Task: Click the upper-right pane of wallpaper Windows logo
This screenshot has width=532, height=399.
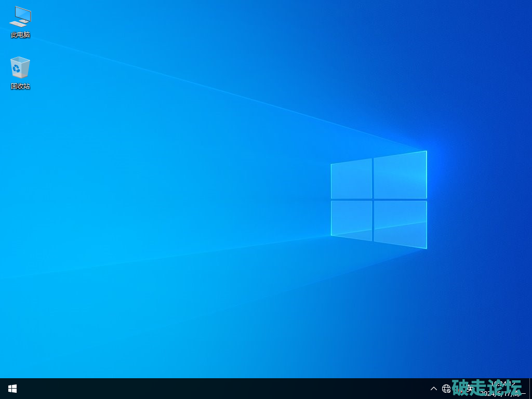Action: pyautogui.click(x=400, y=175)
